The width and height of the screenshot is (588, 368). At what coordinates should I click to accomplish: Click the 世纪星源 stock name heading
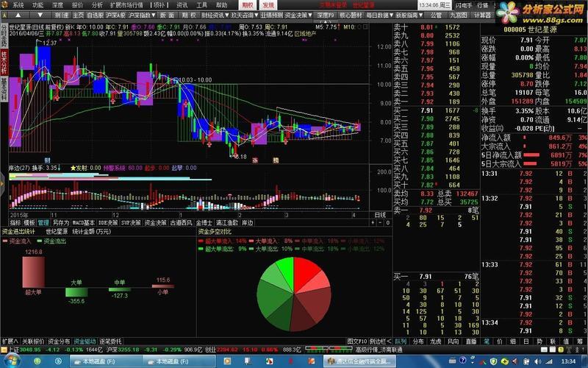coord(543,29)
